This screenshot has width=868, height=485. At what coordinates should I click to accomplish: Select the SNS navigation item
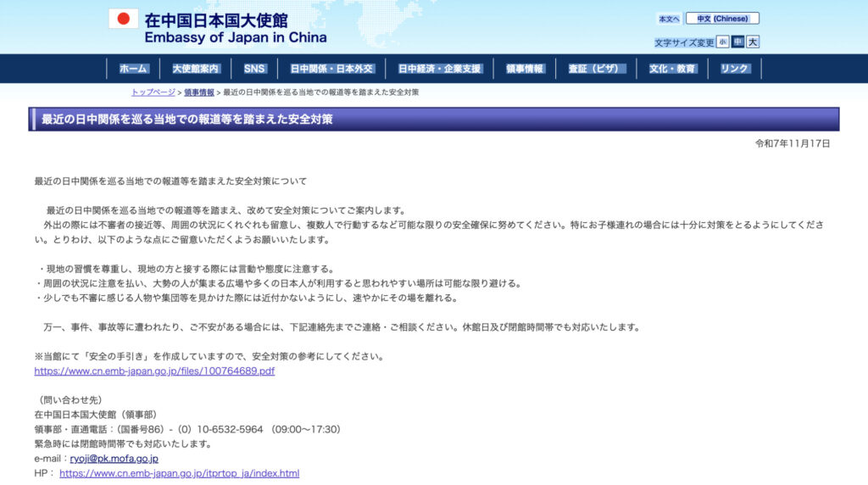pyautogui.click(x=254, y=69)
